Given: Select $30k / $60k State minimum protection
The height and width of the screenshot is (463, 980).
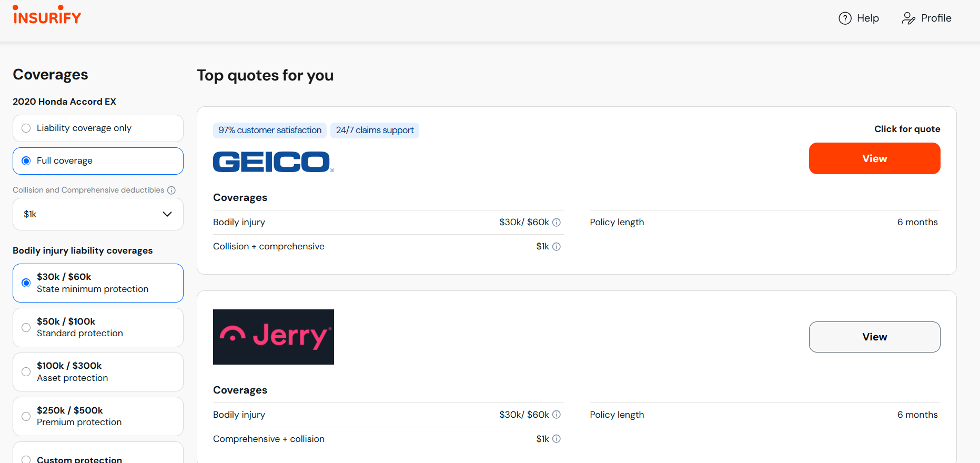Looking at the screenshot, I should point(26,283).
